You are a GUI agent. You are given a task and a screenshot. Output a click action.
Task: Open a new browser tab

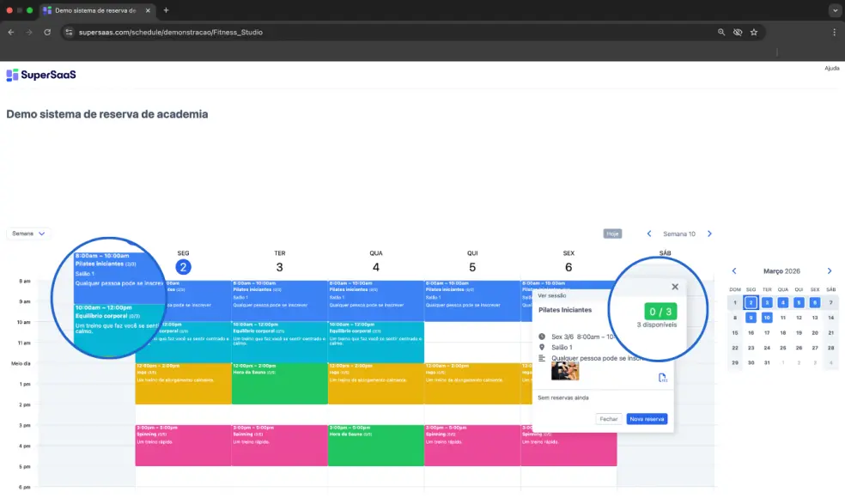point(166,10)
